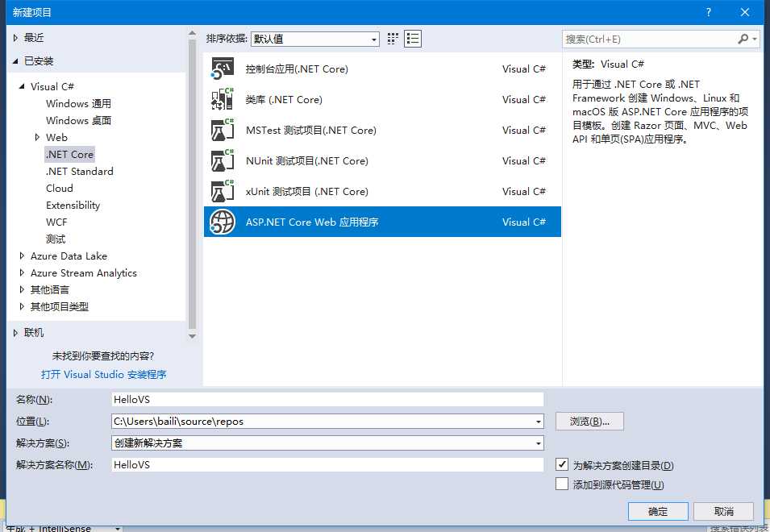Open the 位置 path dropdown
The image size is (770, 532).
pyautogui.click(x=539, y=421)
